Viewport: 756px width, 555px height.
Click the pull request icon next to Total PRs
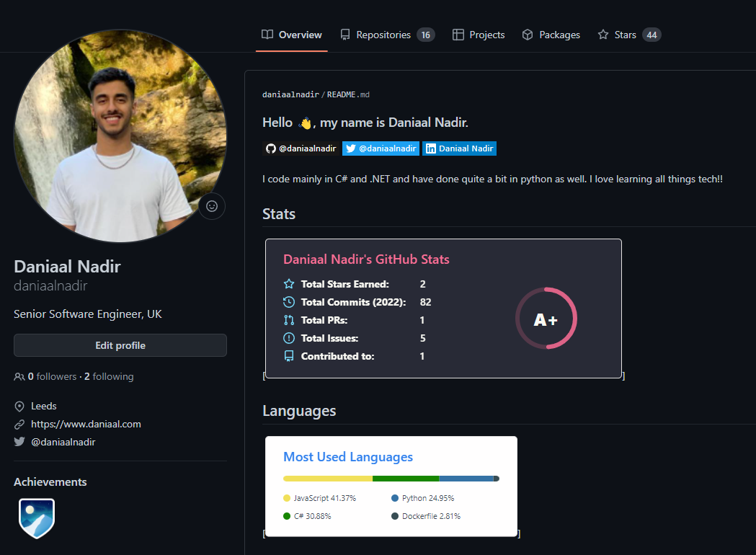[290, 320]
